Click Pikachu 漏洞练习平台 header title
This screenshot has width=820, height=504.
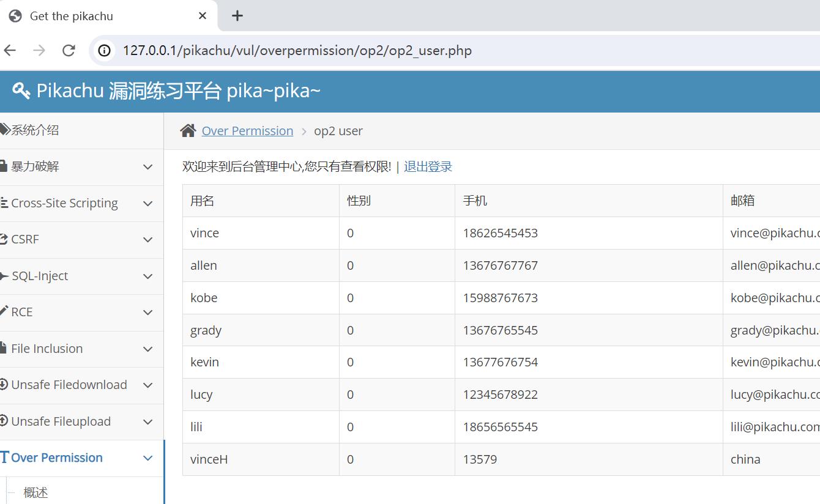click(178, 91)
